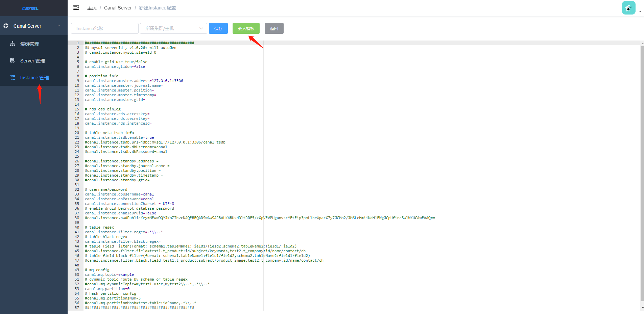Click line #canal.instance.tsdb.dbUsername=canal
This screenshot has width=644, height=314.
coord(126,147)
